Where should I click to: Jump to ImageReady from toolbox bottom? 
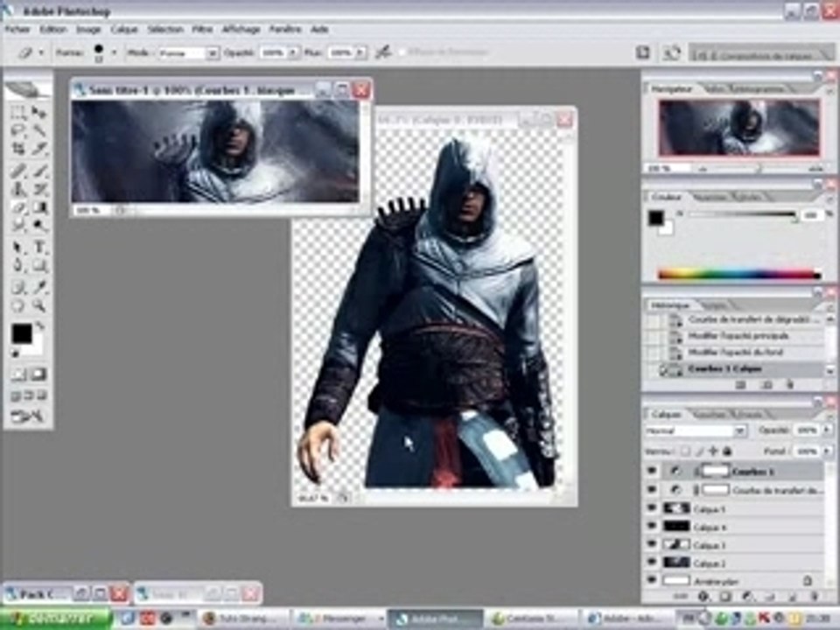(x=27, y=416)
